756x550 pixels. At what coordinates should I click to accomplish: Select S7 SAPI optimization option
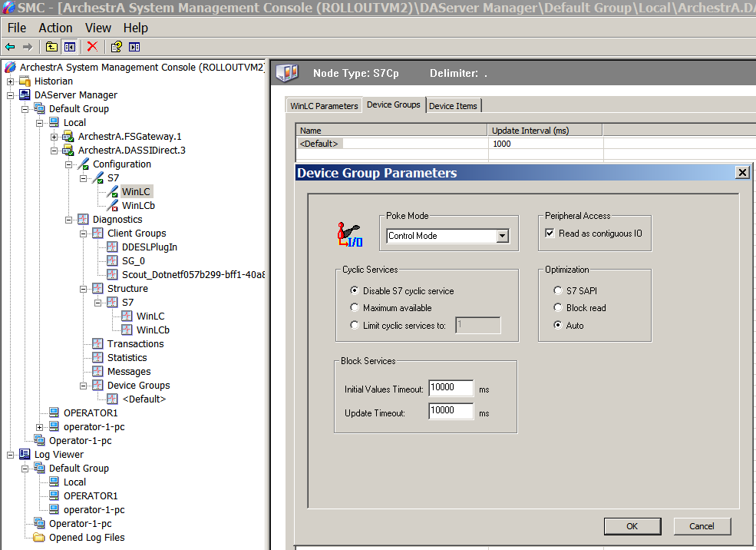coord(557,290)
